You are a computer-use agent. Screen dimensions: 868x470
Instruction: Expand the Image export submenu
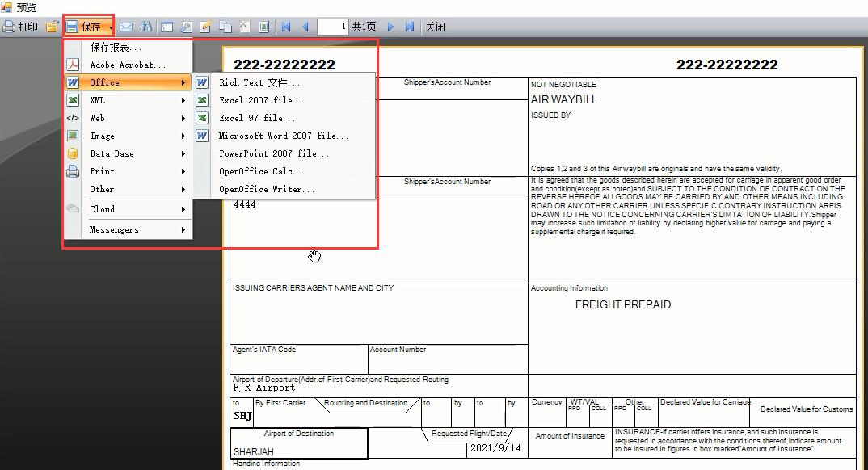[x=128, y=136]
